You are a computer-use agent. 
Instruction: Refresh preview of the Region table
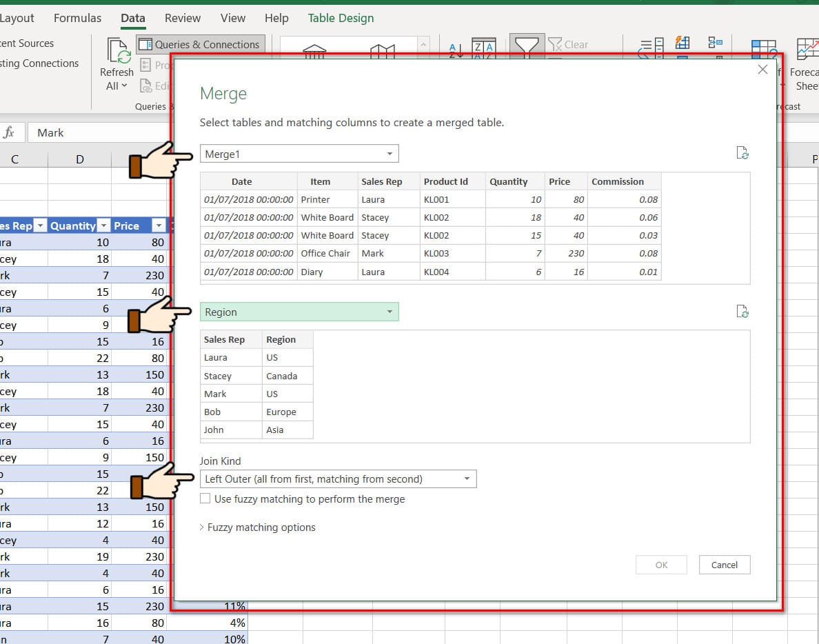click(x=742, y=312)
